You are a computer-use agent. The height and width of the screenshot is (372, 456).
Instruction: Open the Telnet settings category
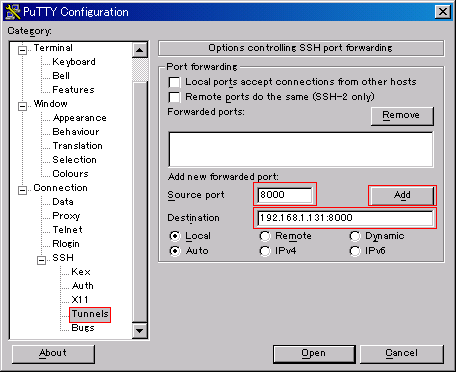(67, 230)
